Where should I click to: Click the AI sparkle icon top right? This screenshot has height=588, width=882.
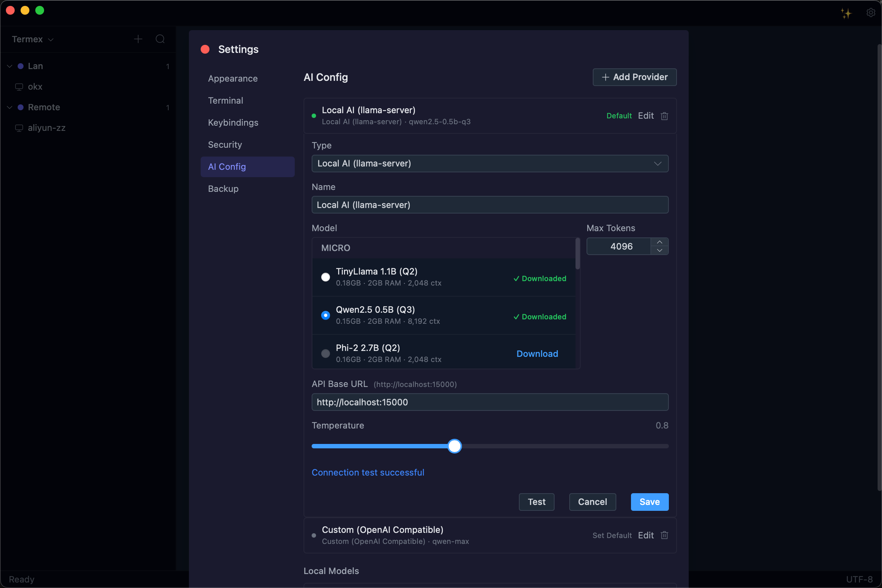click(846, 14)
